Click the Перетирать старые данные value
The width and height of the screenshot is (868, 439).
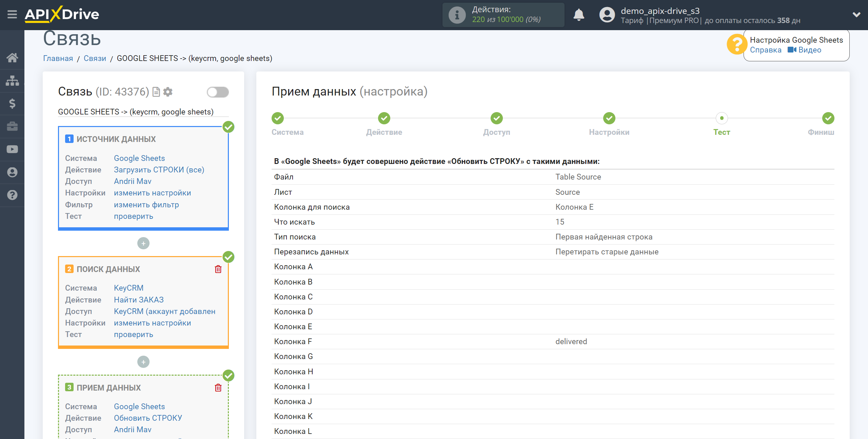tap(607, 252)
